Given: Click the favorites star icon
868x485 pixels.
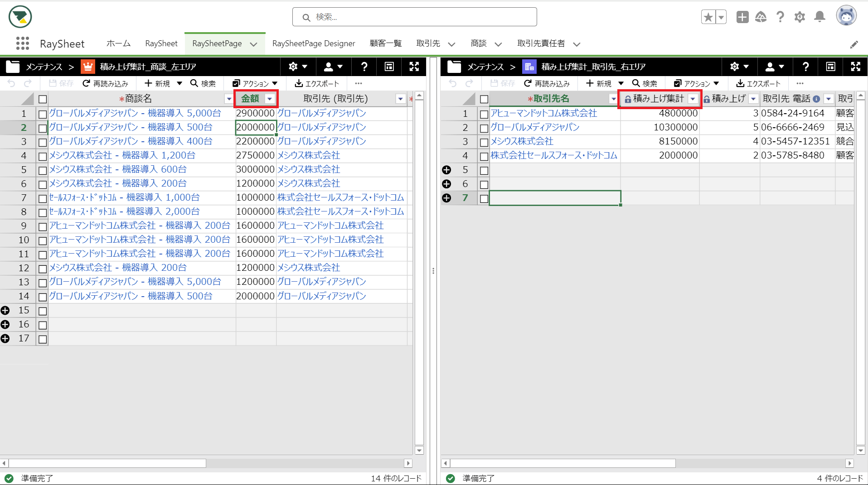Looking at the screenshot, I should pos(708,17).
